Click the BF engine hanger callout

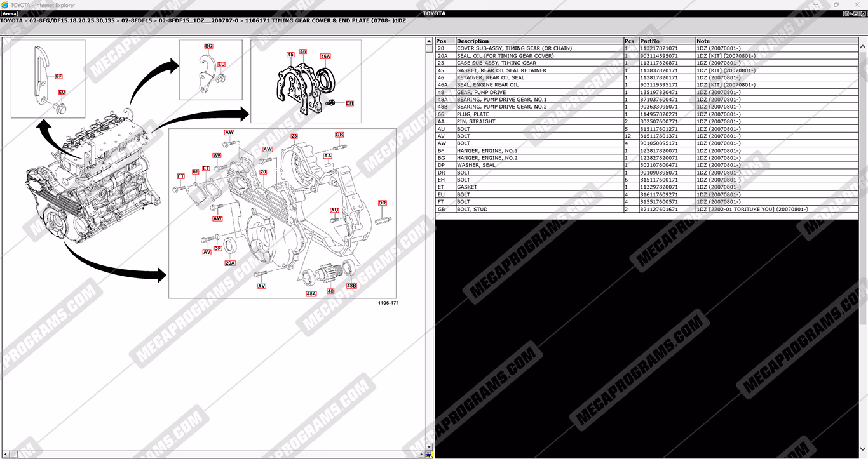[58, 76]
